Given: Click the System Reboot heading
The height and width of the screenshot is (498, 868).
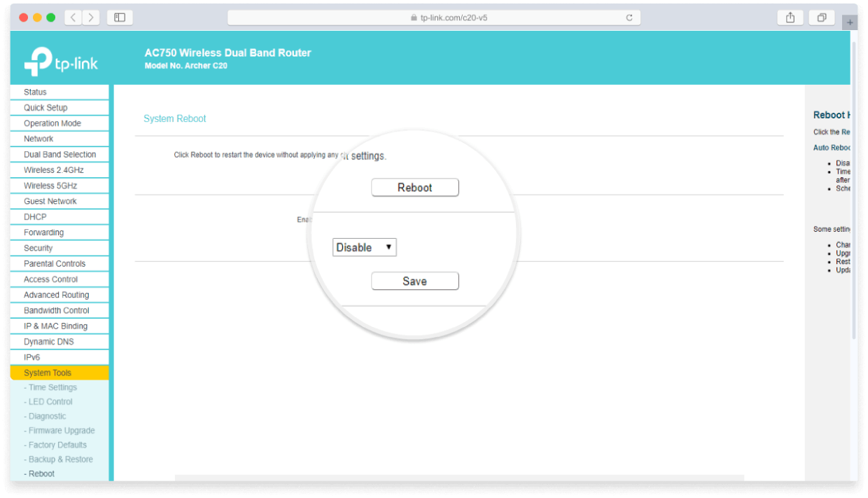Looking at the screenshot, I should coord(175,119).
